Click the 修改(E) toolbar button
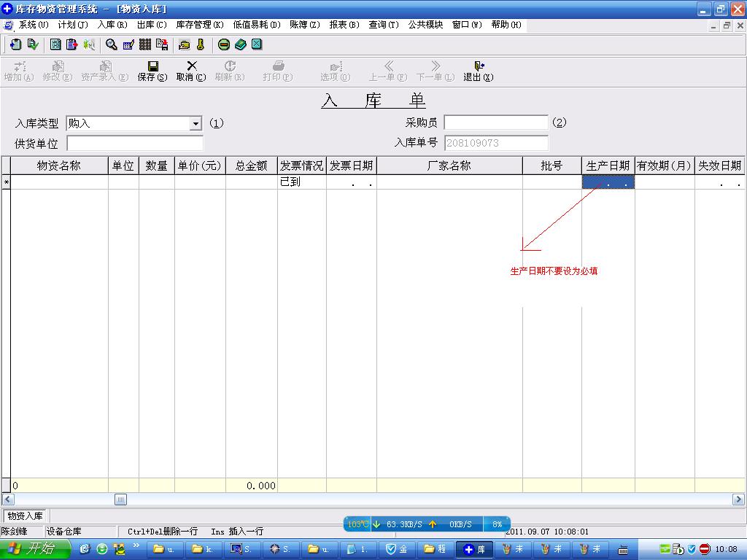The width and height of the screenshot is (747, 560). click(x=58, y=71)
